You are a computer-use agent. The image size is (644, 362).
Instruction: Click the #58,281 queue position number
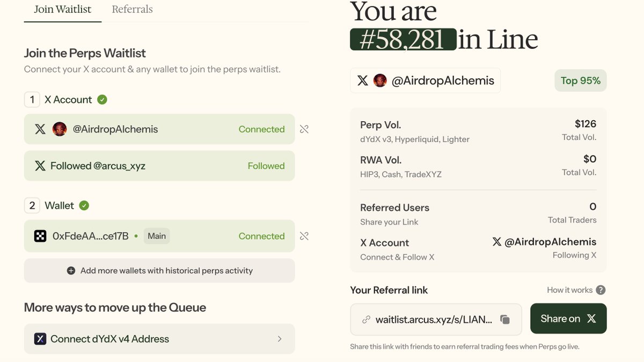pyautogui.click(x=403, y=40)
